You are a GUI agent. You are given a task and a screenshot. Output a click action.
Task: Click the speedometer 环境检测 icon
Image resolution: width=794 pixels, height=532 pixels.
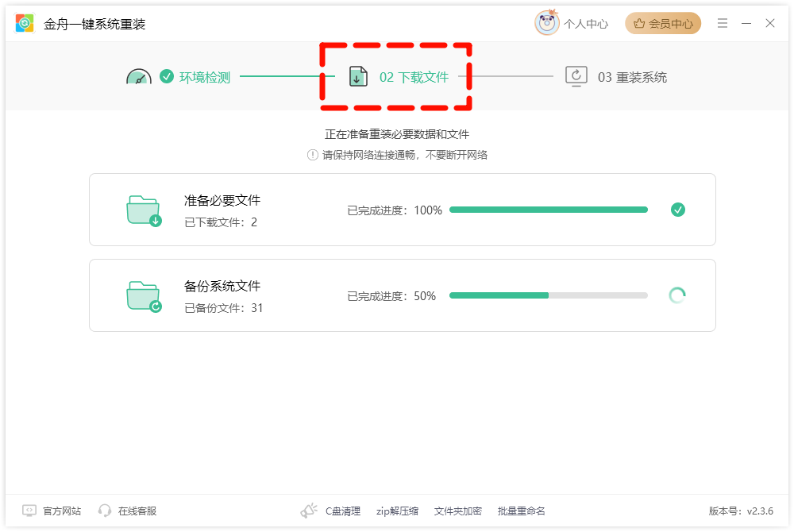click(139, 76)
